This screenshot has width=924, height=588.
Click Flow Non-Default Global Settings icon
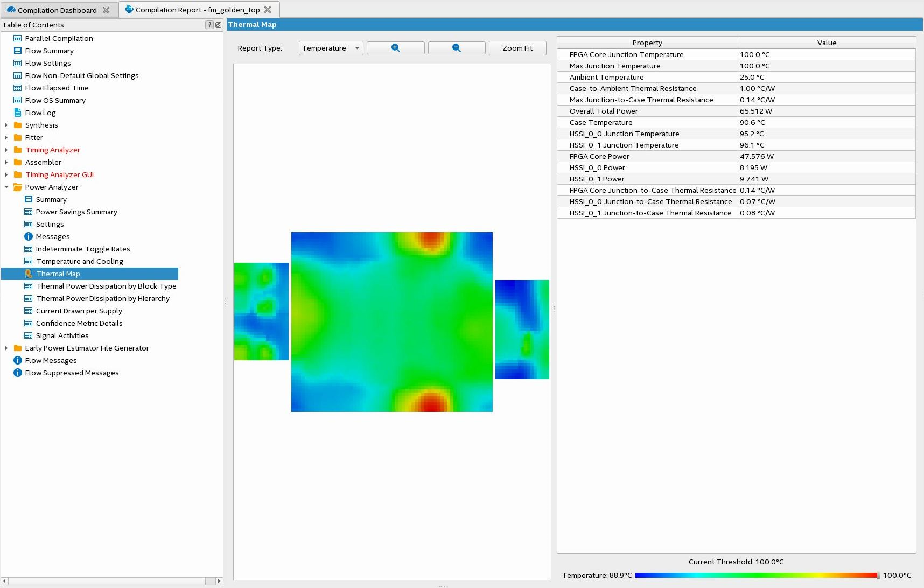(x=18, y=75)
